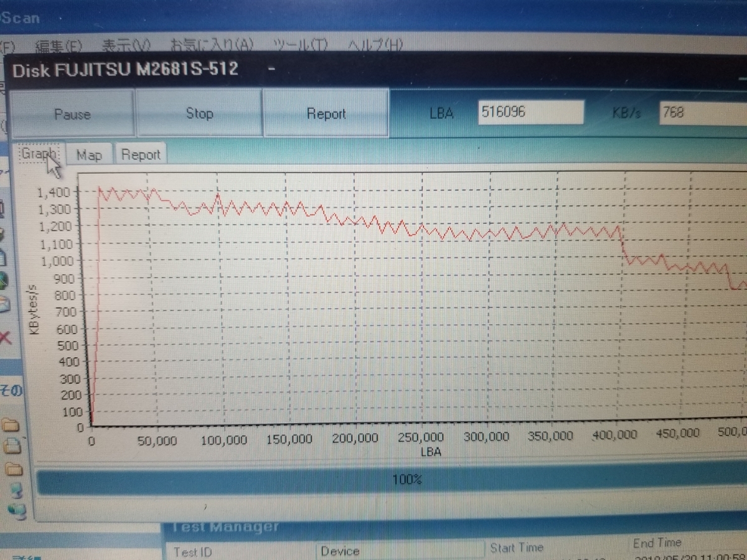
Task: Open the 編集(E) menu in background window
Action: pos(58,45)
